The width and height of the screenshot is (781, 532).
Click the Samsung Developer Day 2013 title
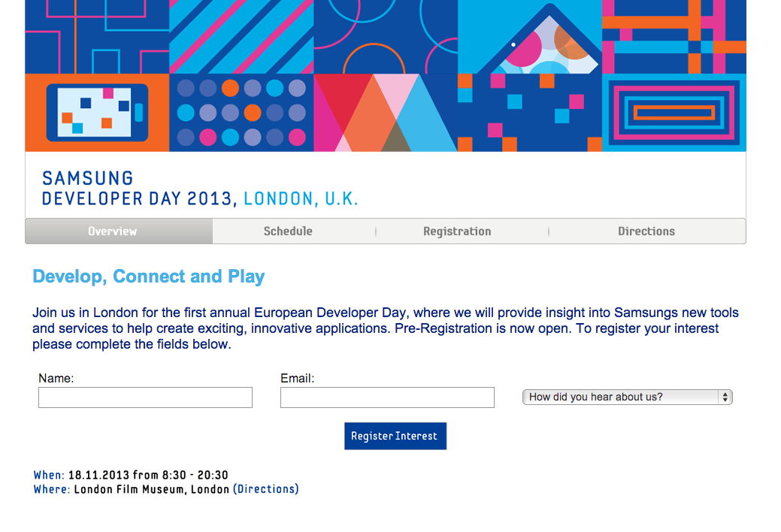[200, 189]
